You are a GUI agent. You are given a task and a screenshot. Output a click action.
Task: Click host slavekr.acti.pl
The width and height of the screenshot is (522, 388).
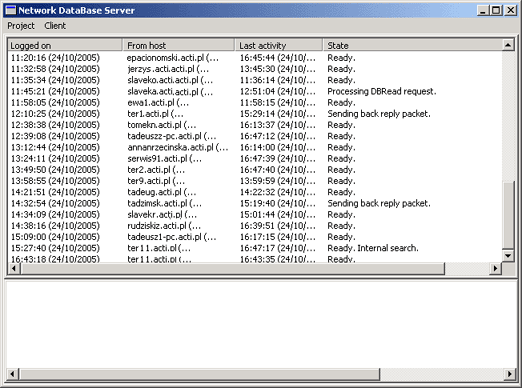tap(162, 215)
